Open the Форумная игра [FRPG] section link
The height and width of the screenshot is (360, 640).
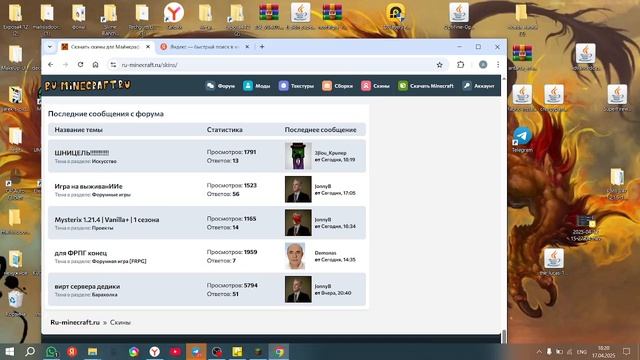coord(119,261)
